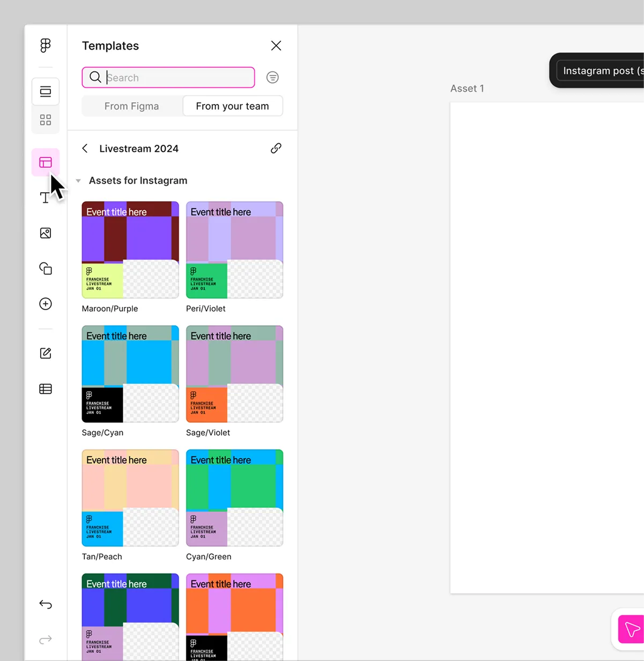Select the Shapes tool in sidebar

[x=46, y=268]
